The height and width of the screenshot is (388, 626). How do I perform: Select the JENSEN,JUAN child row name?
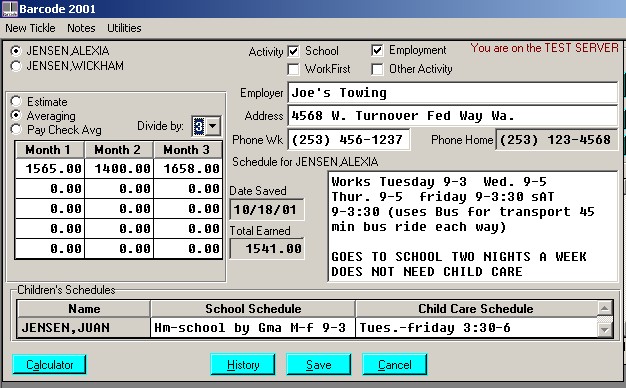[x=83, y=328]
